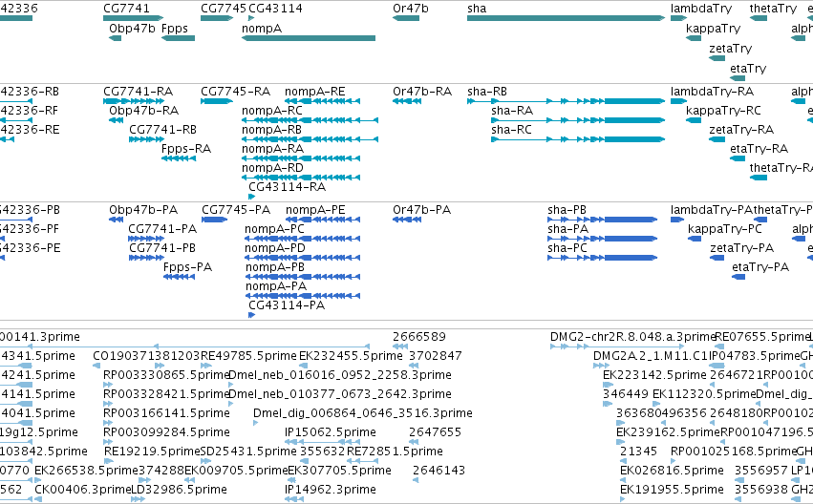Open transcript sha-RA label
The height and width of the screenshot is (504, 813).
coord(512,111)
